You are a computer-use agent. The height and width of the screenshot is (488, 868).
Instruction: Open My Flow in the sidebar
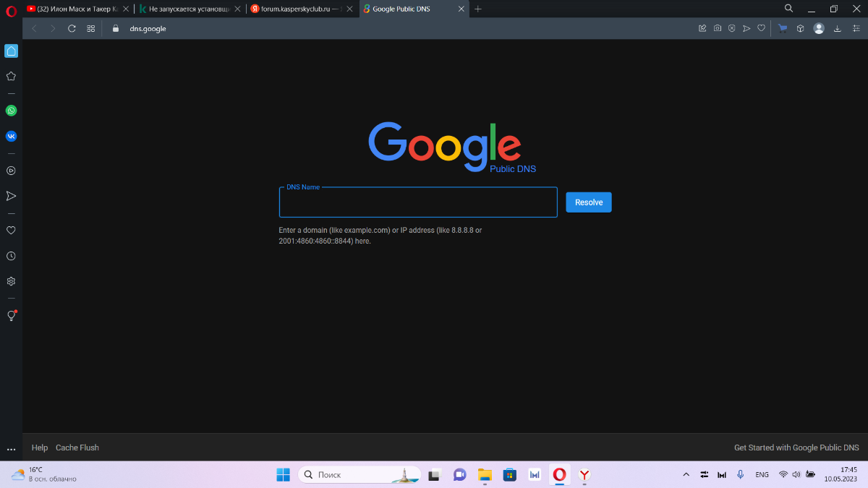(11, 196)
